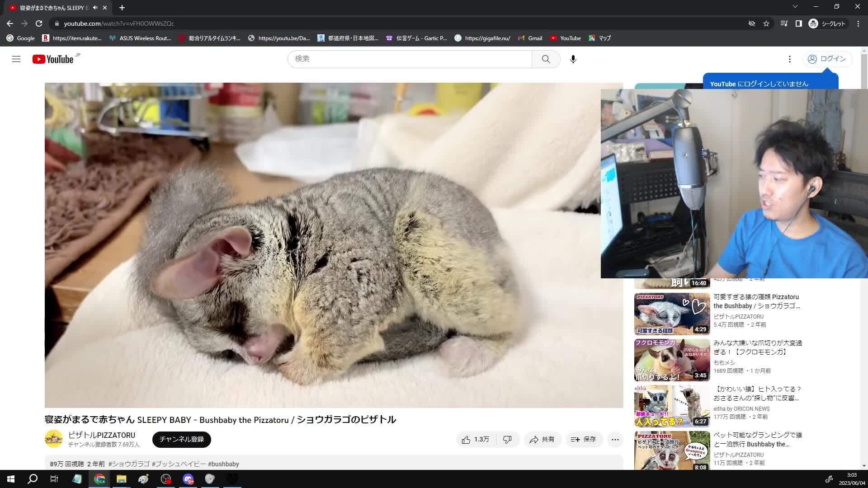Select the SLEEPY BABY browser tab
868x488 pixels.
point(54,8)
